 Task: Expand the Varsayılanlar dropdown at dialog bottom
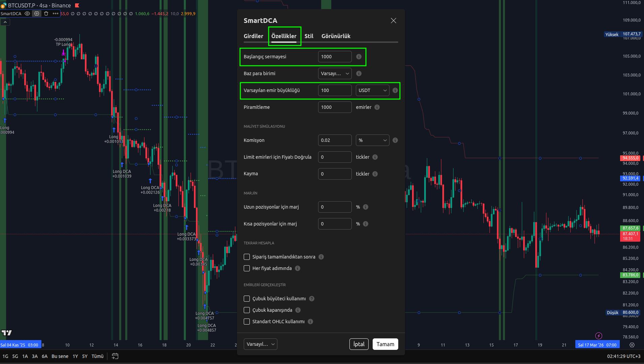click(x=260, y=344)
